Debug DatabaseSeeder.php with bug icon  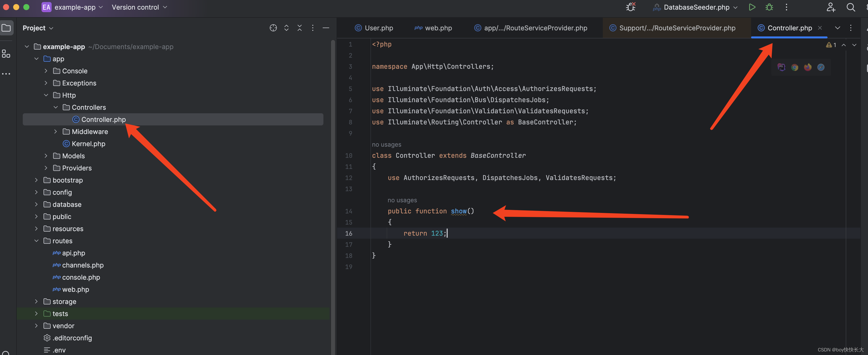point(769,7)
